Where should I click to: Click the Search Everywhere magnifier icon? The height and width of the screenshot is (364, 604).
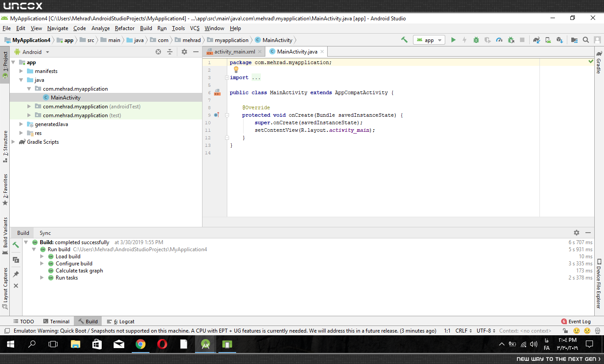[586, 40]
